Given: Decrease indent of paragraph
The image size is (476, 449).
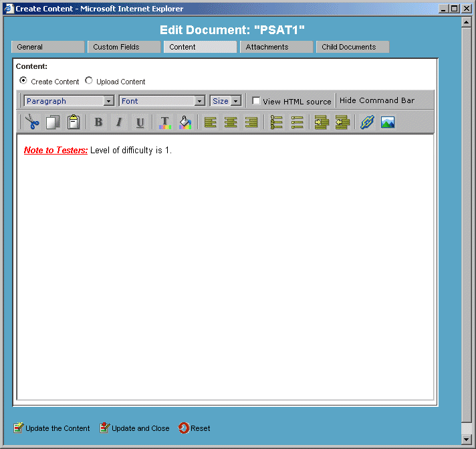Looking at the screenshot, I should pos(342,122).
